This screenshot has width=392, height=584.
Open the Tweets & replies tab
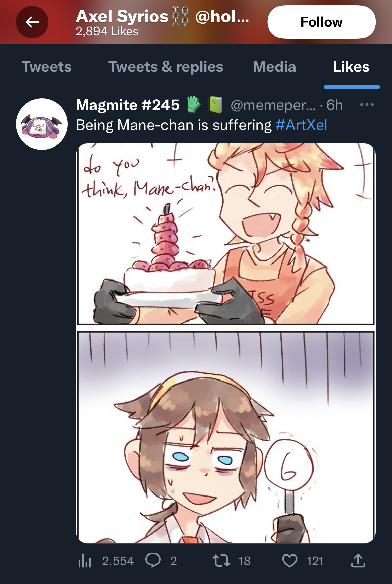click(x=166, y=67)
